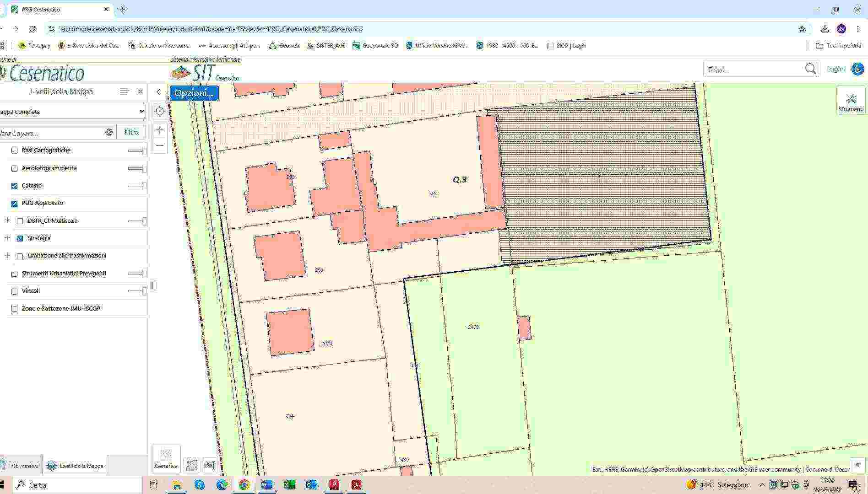Expand the DBTR_CtrMultiscala layer group

tap(7, 220)
